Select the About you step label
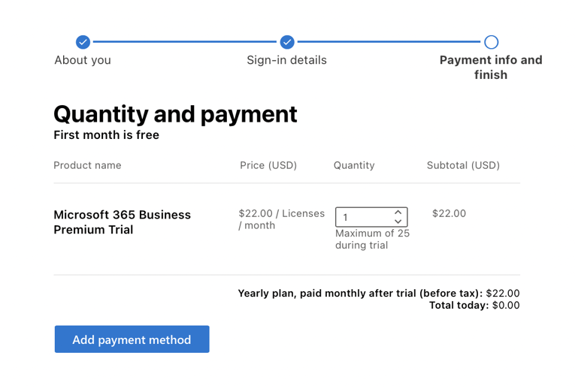Screen dimensions: 575x392 coord(83,60)
